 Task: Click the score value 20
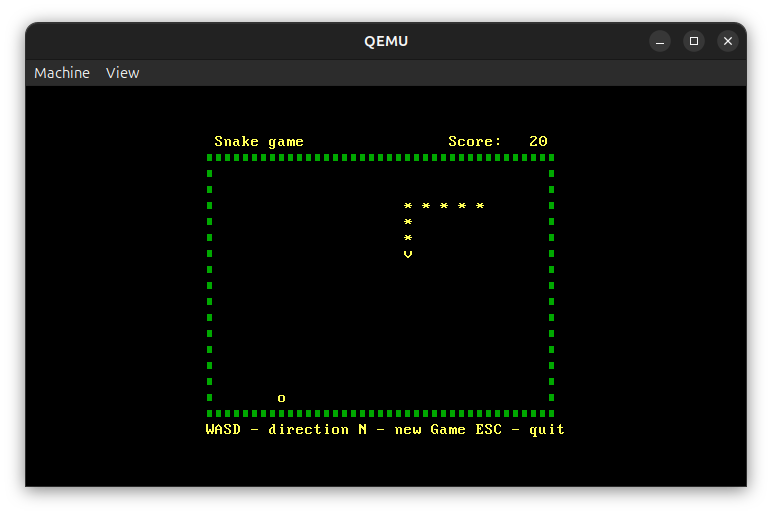[538, 142]
